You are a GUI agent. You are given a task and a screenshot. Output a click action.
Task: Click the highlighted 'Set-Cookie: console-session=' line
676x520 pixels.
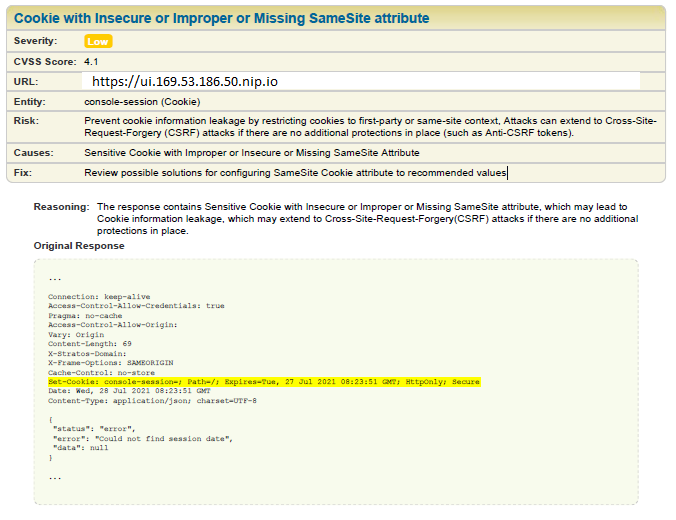[x=264, y=382]
